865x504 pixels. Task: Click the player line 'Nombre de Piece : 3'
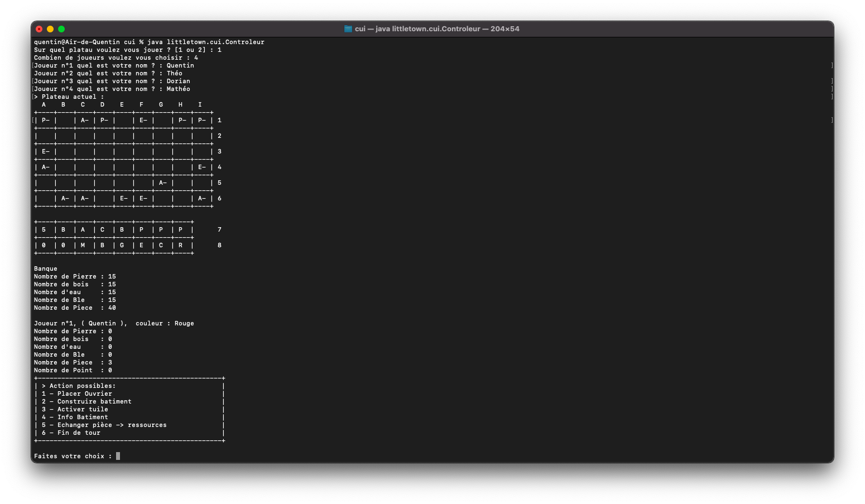point(73,362)
